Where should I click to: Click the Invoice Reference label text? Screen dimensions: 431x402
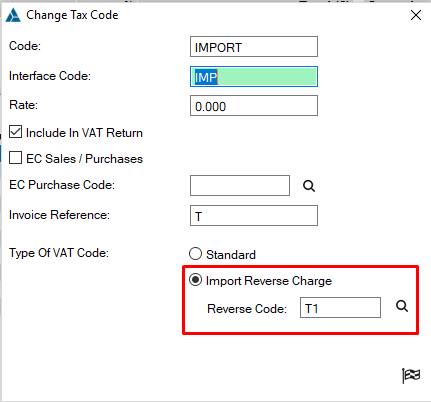click(x=59, y=215)
